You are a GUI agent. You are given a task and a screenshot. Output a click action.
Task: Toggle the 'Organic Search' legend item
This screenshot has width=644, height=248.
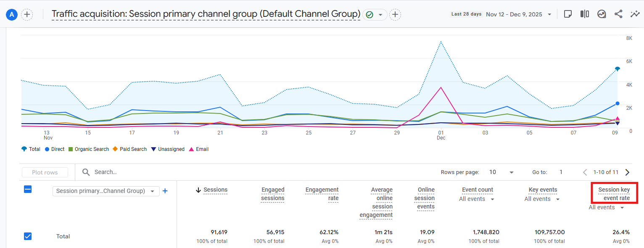pyautogui.click(x=89, y=149)
